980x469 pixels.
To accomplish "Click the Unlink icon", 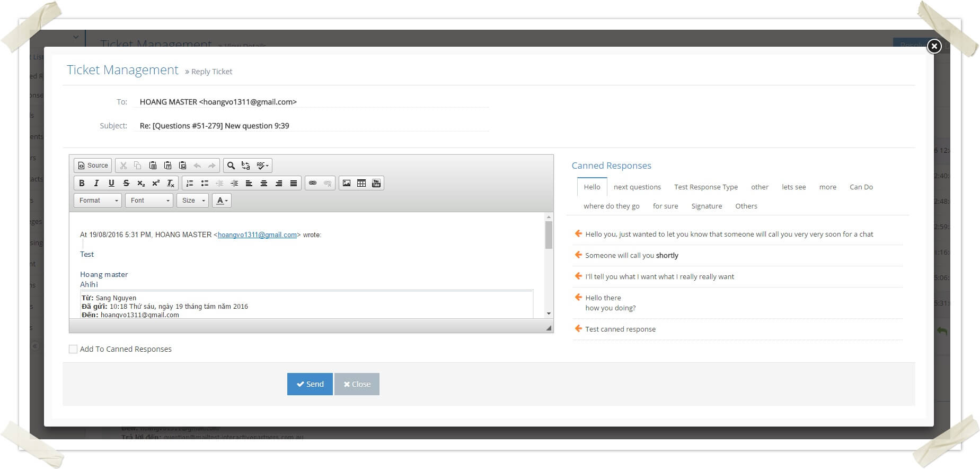I will click(328, 183).
